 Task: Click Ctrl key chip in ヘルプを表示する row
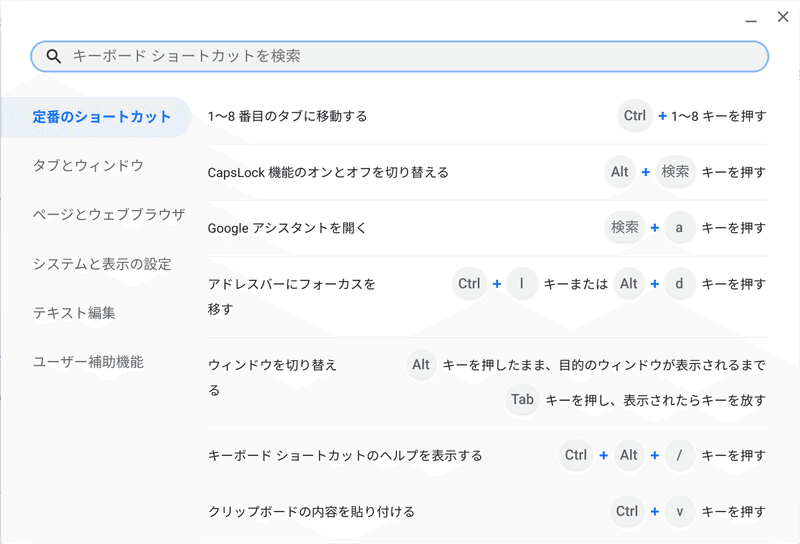576,455
